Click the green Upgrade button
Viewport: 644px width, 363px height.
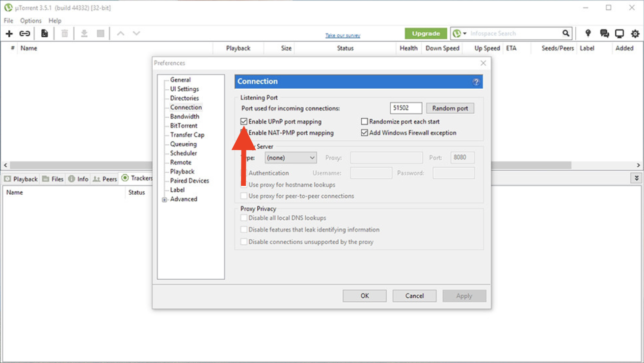click(426, 33)
